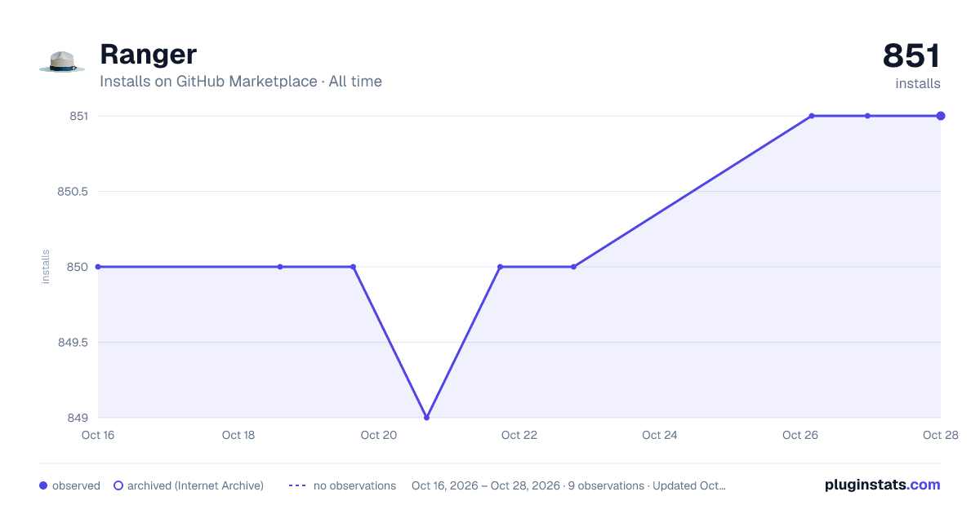The height and width of the screenshot is (514, 980).
Task: Click the 'archived (Internet Archive)' legend label
Action: [195, 485]
